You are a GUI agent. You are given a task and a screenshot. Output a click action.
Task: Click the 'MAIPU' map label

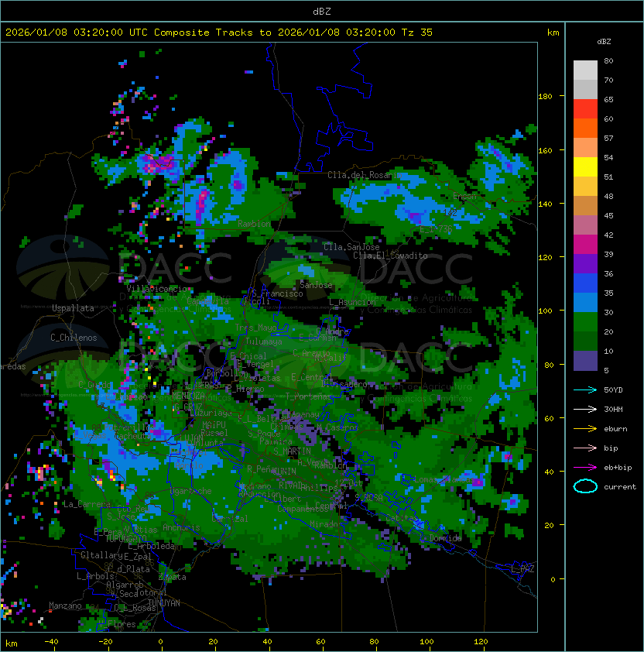tap(214, 425)
